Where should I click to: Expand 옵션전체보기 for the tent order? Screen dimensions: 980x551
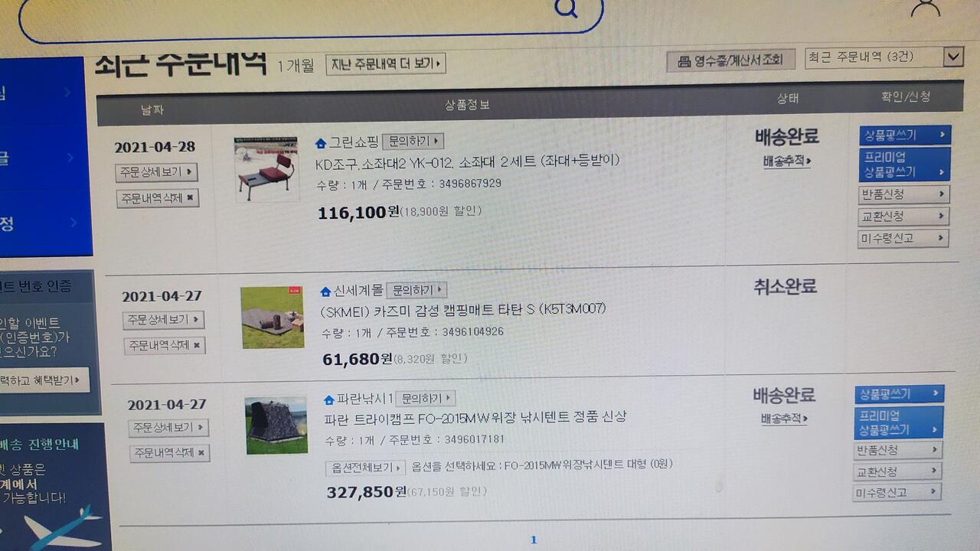click(365, 468)
